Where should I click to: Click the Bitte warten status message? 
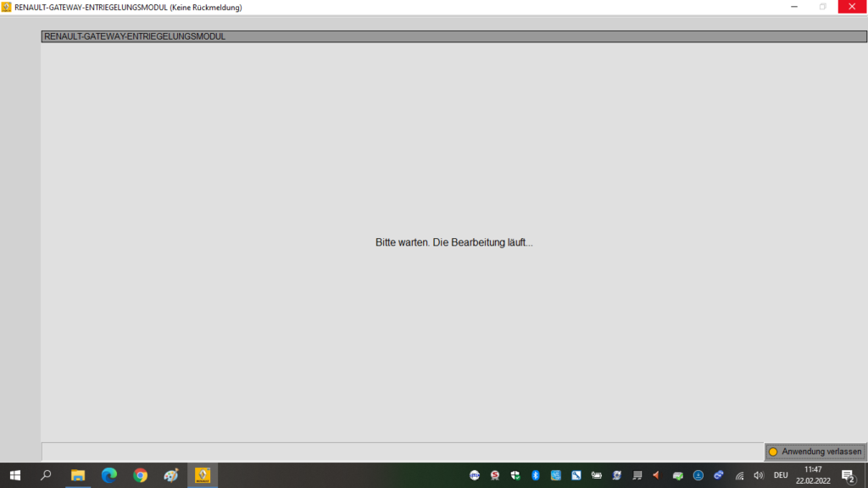point(454,242)
